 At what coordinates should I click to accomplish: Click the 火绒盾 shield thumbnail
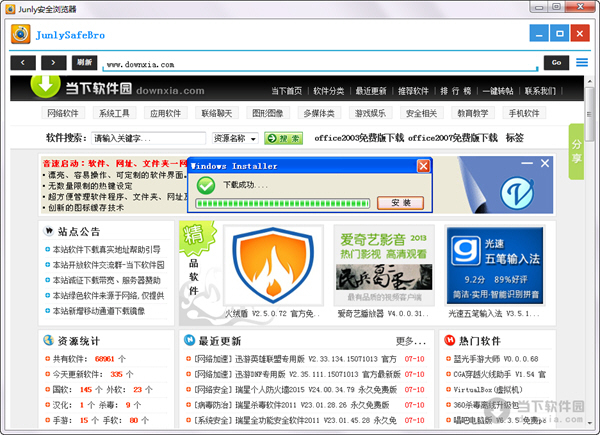pos(273,266)
